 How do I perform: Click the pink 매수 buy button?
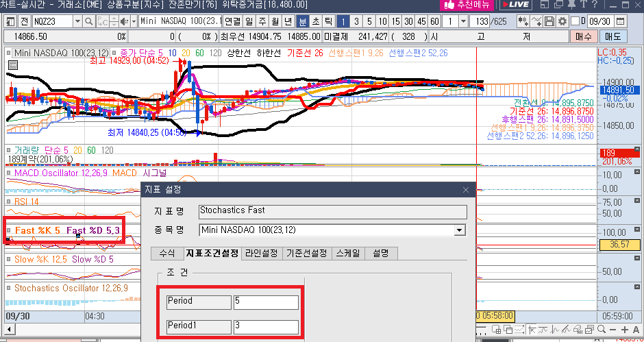coord(584,36)
